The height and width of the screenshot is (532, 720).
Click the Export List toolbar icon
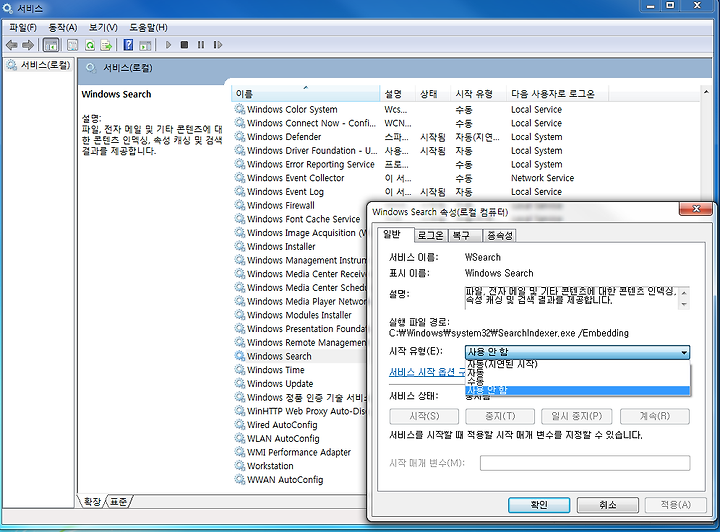click(x=106, y=45)
